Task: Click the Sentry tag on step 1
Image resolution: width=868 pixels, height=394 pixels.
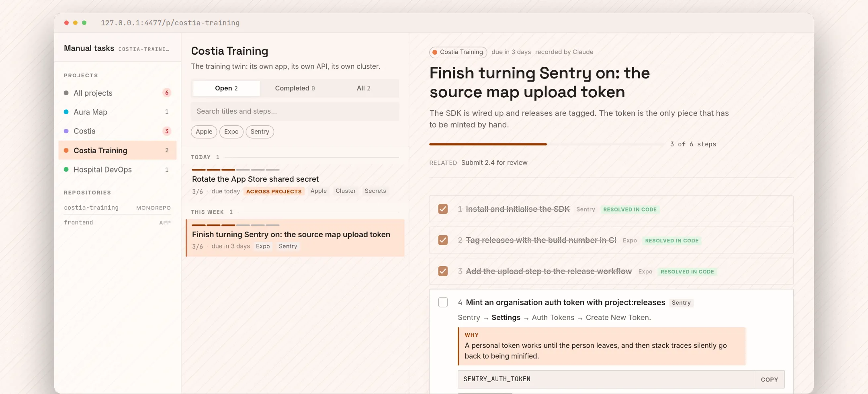Action: tap(585, 209)
